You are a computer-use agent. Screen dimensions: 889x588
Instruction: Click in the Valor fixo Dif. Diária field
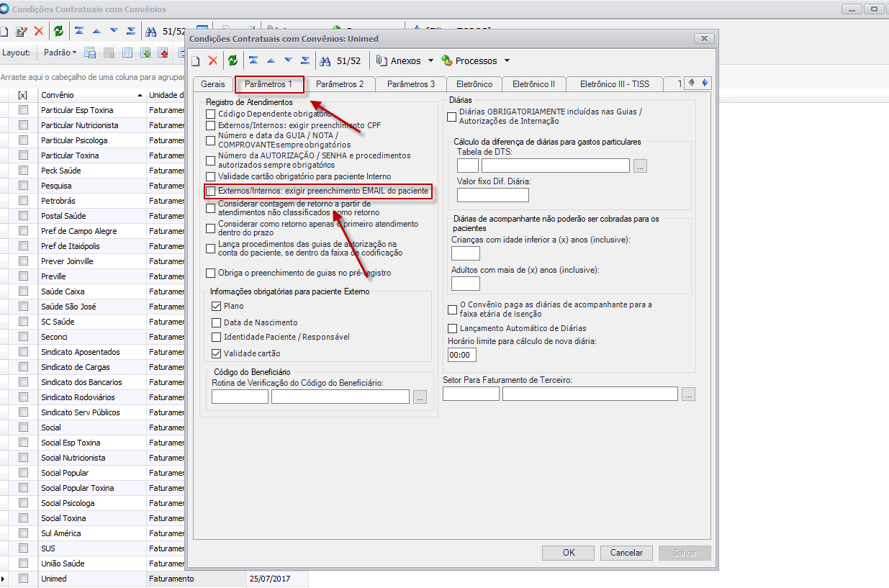(493, 195)
